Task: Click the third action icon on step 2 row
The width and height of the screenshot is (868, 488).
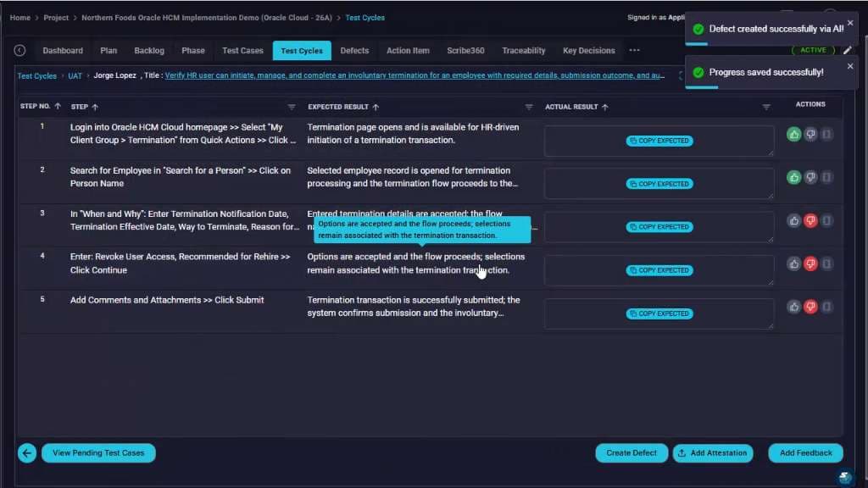Action: [826, 178]
